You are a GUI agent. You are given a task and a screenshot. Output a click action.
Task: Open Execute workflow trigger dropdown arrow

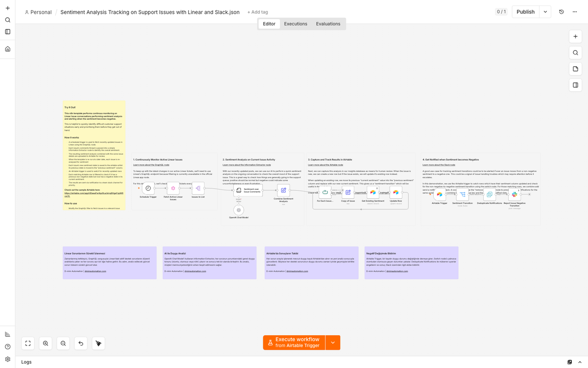pos(333,342)
